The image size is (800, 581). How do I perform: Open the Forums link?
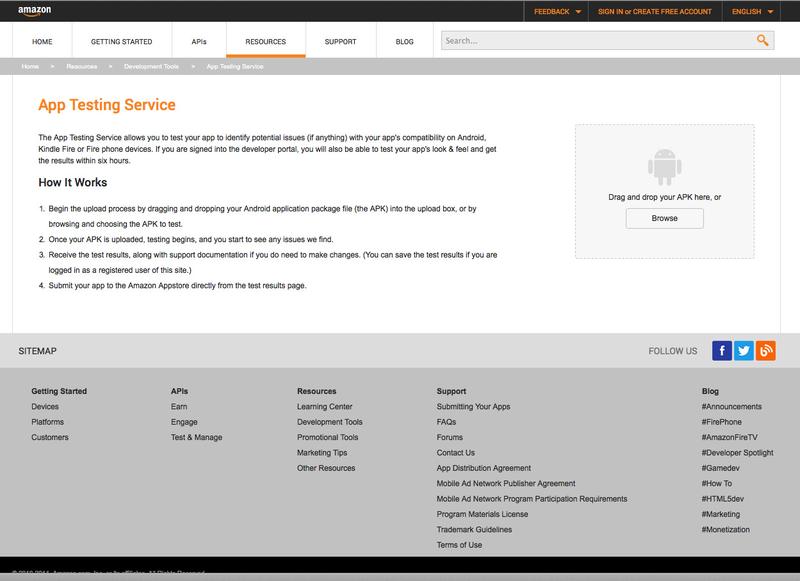click(x=449, y=437)
